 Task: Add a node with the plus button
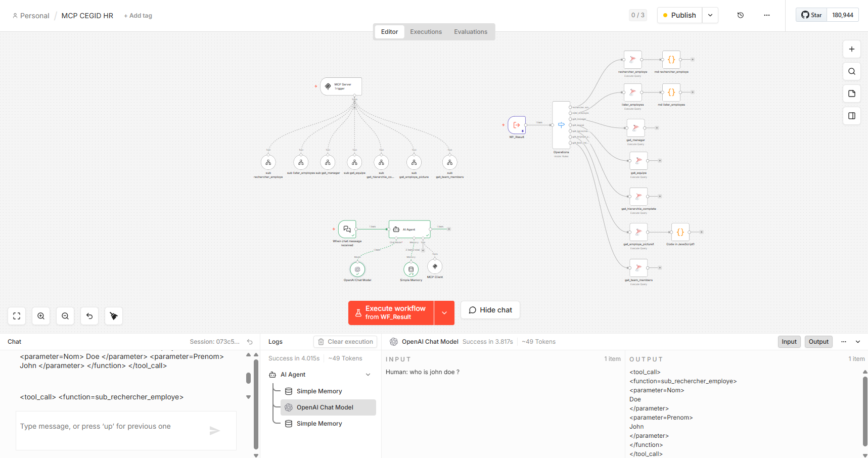[x=852, y=49]
